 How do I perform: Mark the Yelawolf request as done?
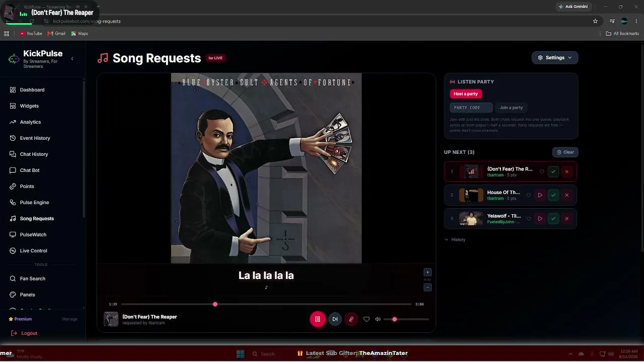click(553, 219)
